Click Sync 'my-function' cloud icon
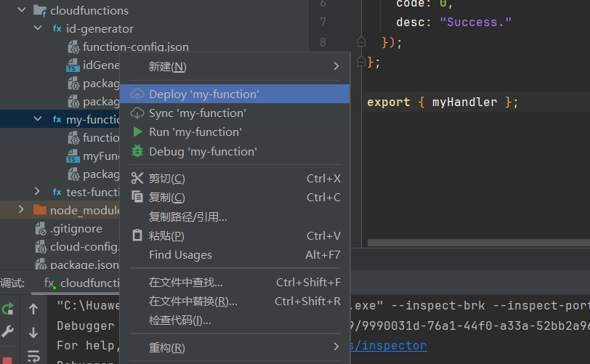590x364 pixels. pyautogui.click(x=137, y=113)
